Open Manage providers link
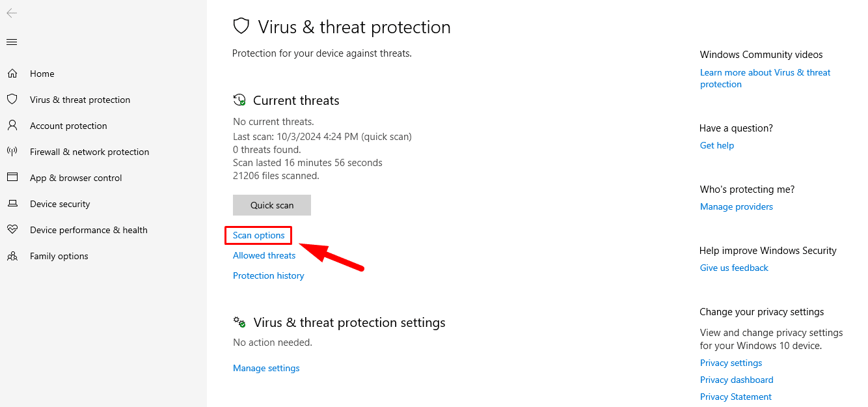 click(736, 206)
